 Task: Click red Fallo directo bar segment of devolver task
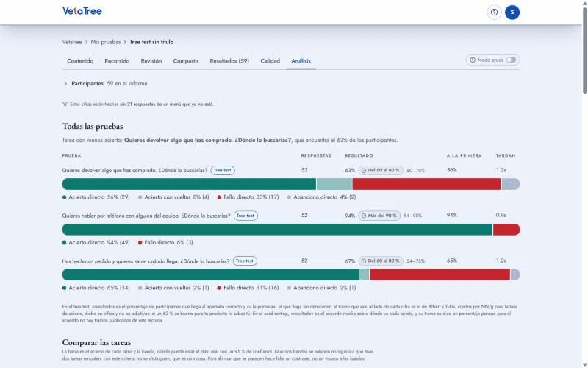(427, 184)
